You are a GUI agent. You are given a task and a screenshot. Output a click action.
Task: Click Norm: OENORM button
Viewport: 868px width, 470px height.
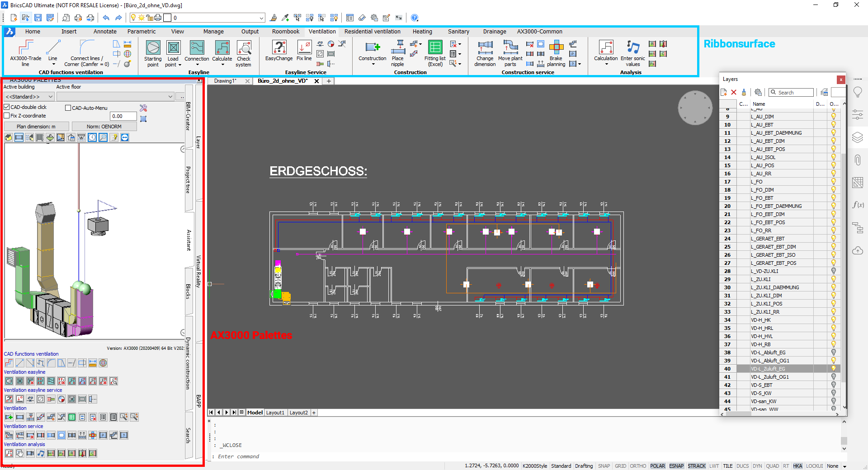tap(104, 127)
